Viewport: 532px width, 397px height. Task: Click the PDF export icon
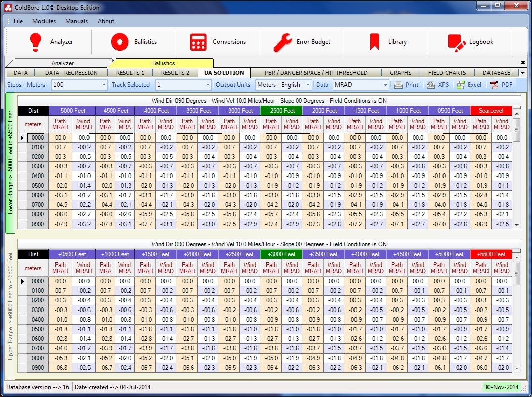point(494,85)
